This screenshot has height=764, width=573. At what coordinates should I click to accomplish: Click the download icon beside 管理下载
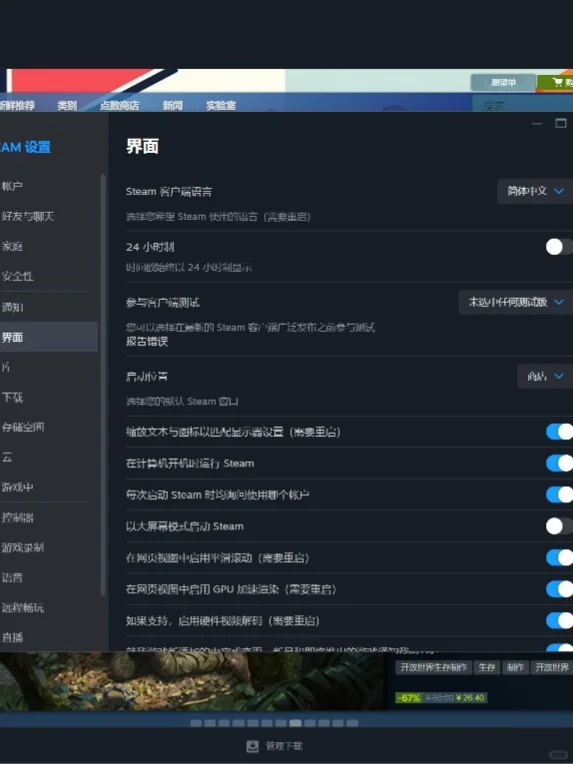click(252, 746)
